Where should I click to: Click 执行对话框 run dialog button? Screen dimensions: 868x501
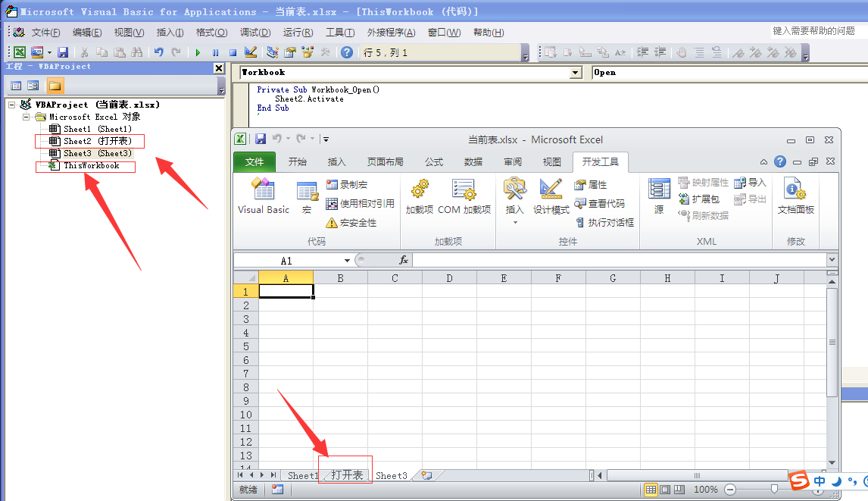604,222
